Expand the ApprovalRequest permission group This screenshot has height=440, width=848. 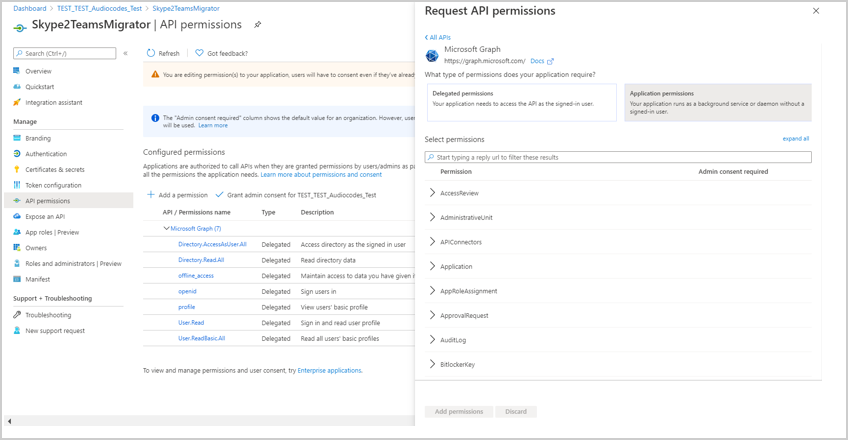point(432,315)
